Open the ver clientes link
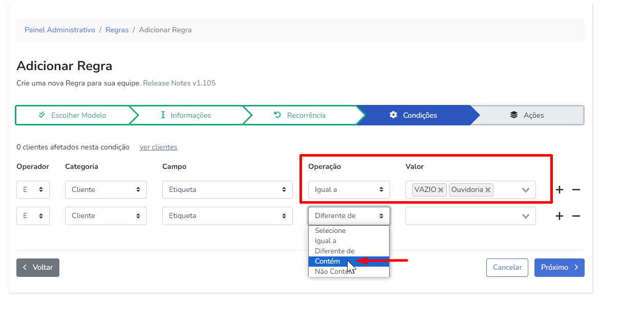Viewport: 644px width, 325px height. (158, 147)
